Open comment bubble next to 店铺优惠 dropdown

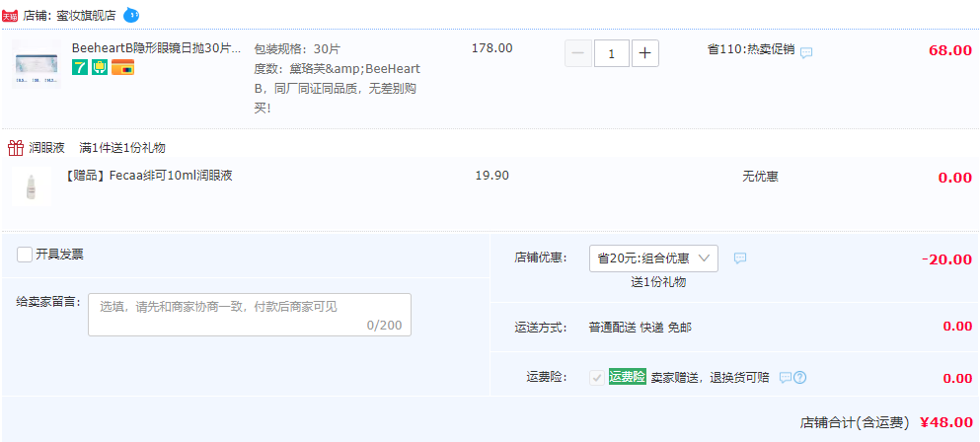(740, 258)
